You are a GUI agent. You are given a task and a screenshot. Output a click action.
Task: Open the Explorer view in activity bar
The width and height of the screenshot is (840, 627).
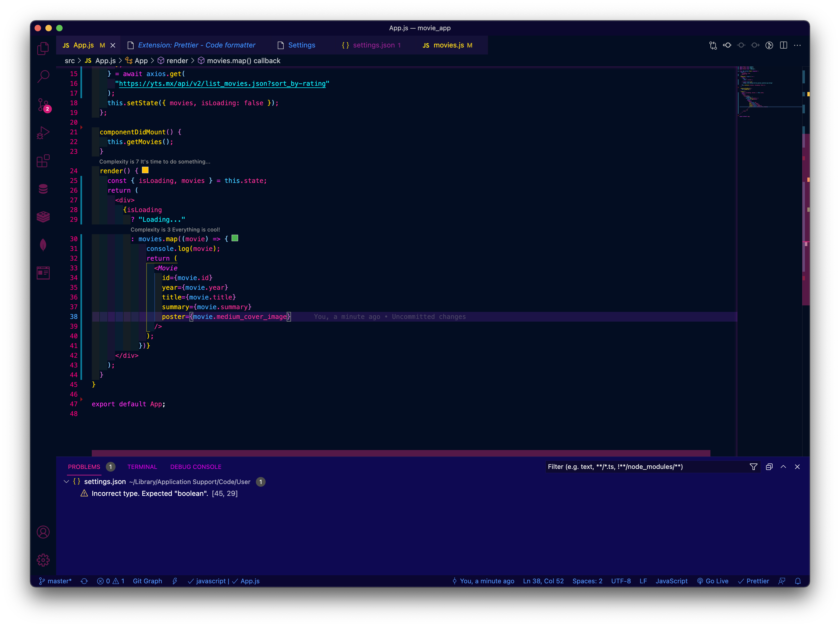(43, 49)
